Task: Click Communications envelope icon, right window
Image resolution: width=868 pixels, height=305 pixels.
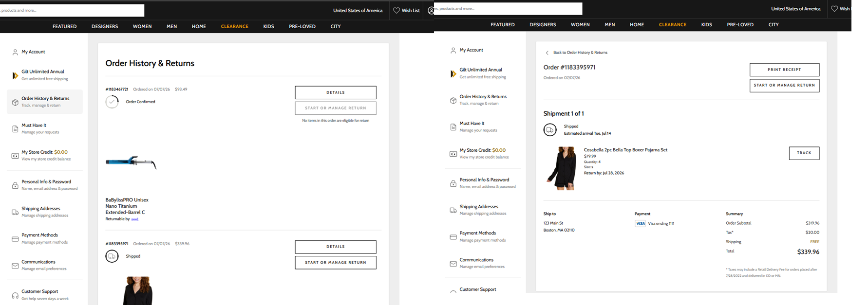Action: (x=453, y=264)
